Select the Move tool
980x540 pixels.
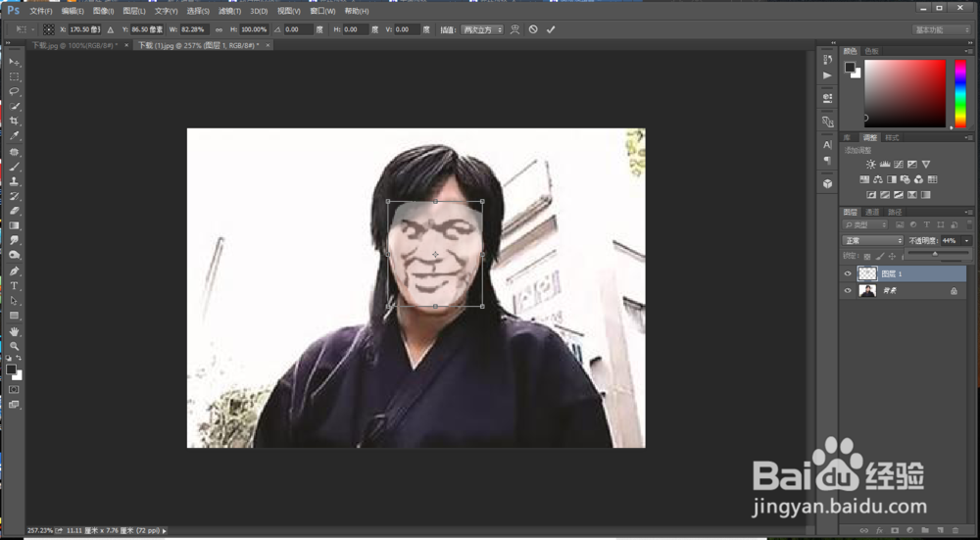tap(14, 62)
